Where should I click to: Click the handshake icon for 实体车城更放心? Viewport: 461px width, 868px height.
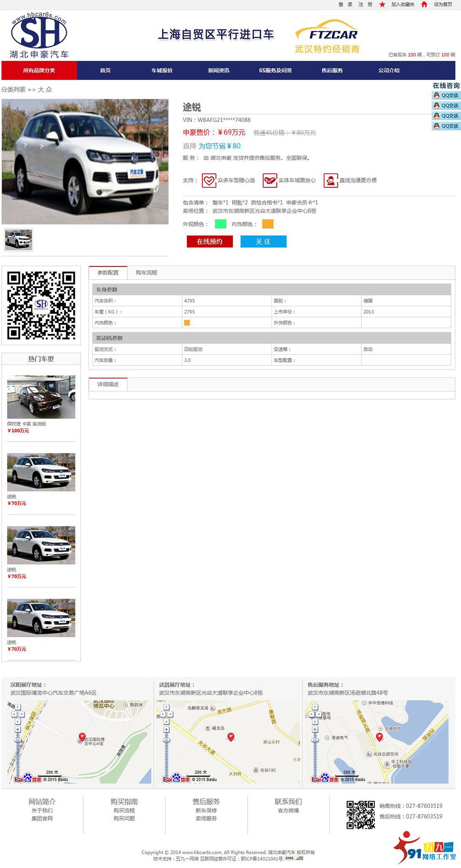click(x=270, y=180)
